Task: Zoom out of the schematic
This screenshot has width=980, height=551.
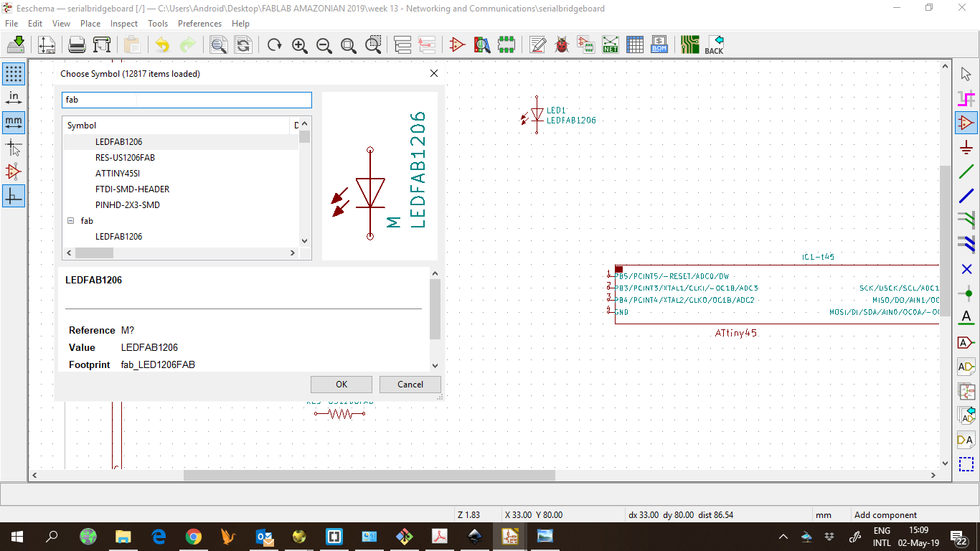Action: coord(324,45)
